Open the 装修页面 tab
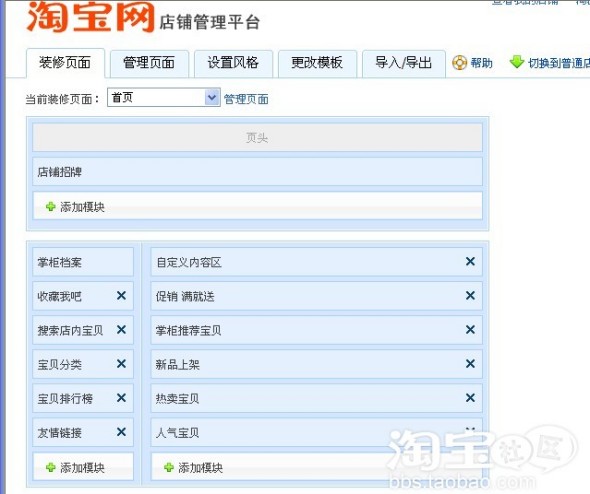Screen dimensions: 590x494 pyautogui.click(x=65, y=62)
